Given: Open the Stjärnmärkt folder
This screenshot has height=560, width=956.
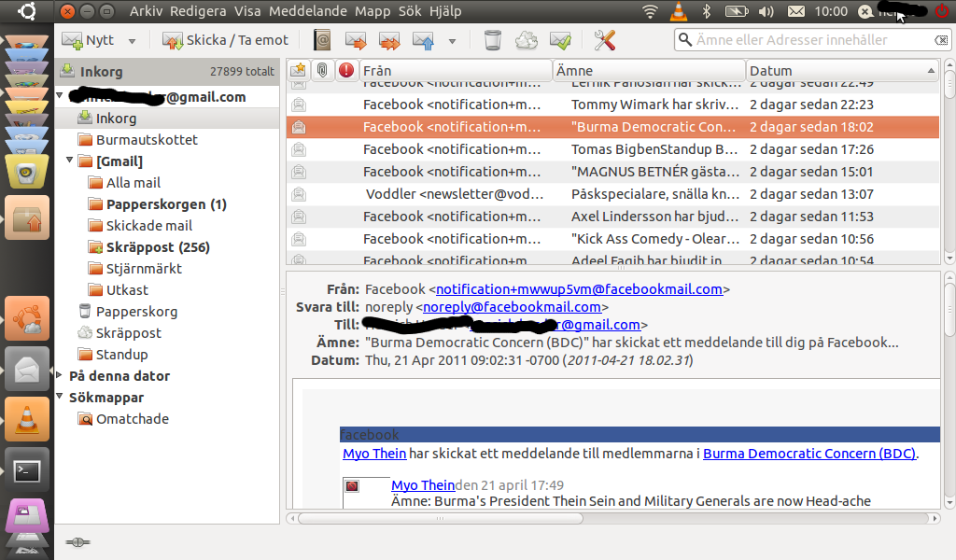Looking at the screenshot, I should click(x=144, y=268).
